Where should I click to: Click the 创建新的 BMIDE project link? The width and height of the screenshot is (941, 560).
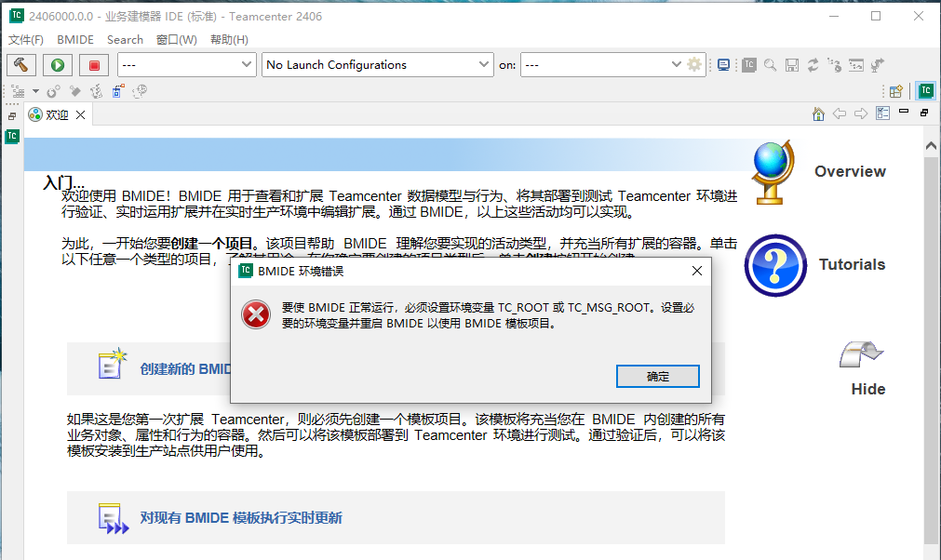185,368
